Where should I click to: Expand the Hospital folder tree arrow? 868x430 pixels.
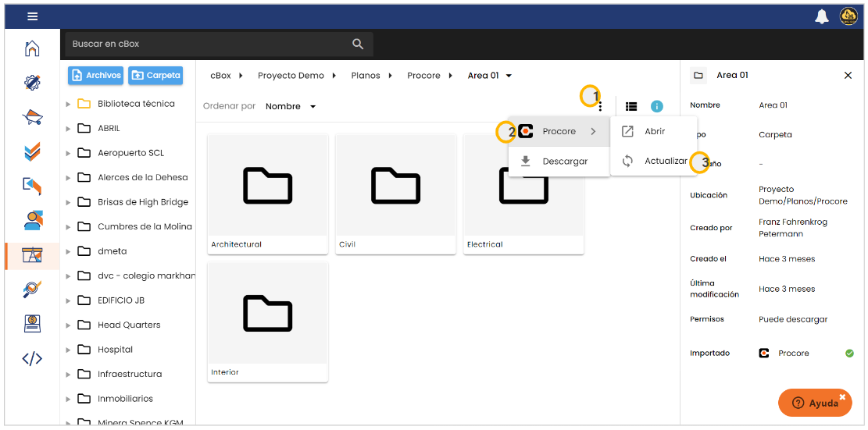[68, 350]
